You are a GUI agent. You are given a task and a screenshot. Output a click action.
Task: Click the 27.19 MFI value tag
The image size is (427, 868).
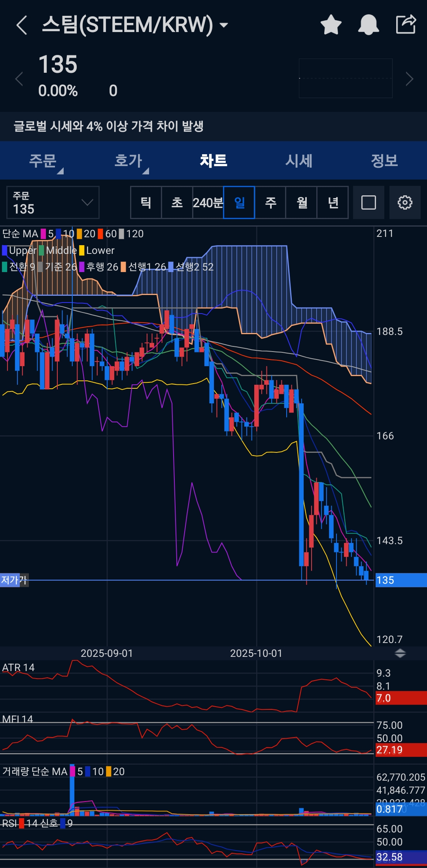click(x=401, y=750)
